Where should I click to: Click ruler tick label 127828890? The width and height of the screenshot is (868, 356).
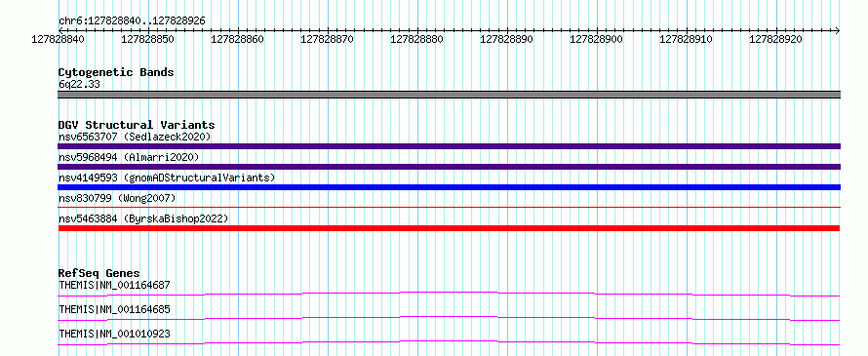506,39
